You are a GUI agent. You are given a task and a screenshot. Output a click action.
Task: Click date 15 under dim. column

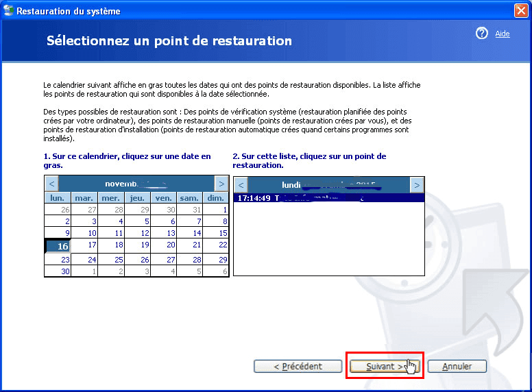216,233
